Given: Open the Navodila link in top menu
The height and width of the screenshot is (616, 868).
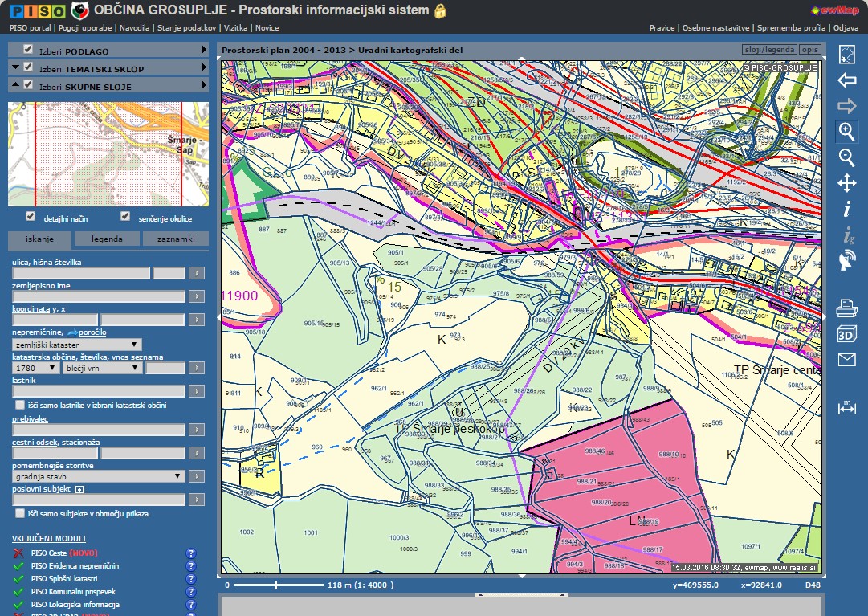Looking at the screenshot, I should tap(135, 27).
